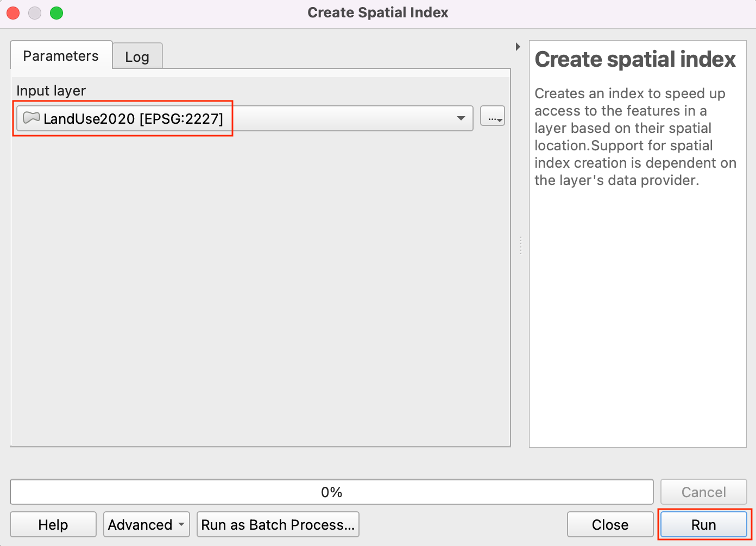
Task: Click the panel splitter handle dots
Action: pyautogui.click(x=520, y=245)
